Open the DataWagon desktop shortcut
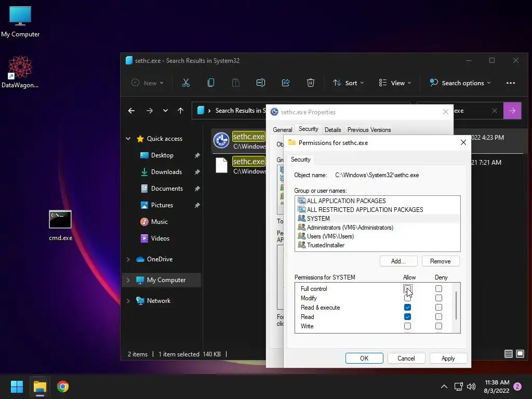This screenshot has height=399, width=532. [20, 72]
